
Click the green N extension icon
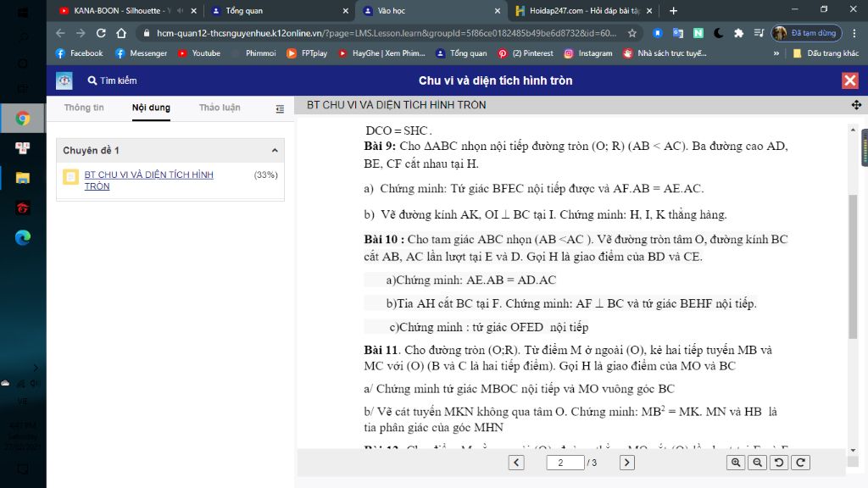[698, 33]
